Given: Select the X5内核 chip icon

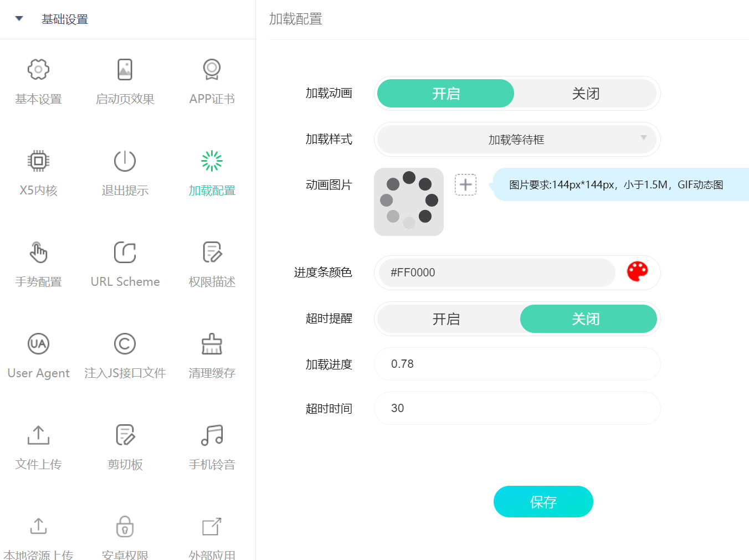Looking at the screenshot, I should coord(38,161).
